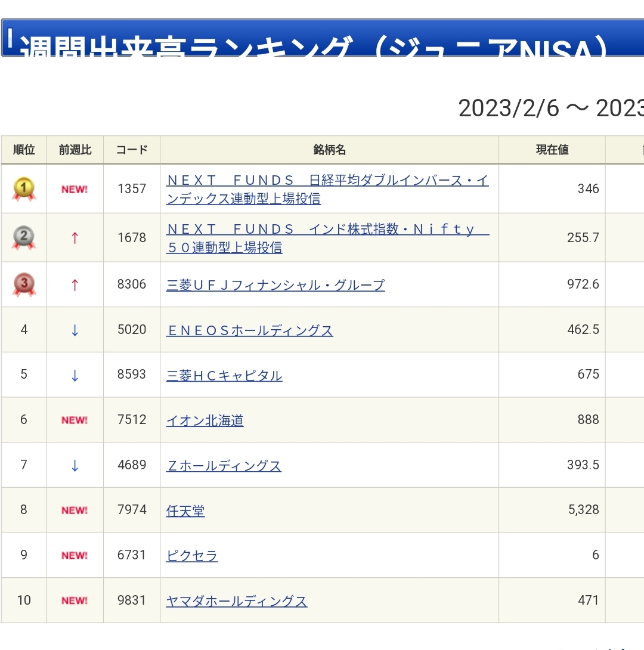Select stock code 1357
The width and height of the screenshot is (644, 650).
pyautogui.click(x=132, y=189)
